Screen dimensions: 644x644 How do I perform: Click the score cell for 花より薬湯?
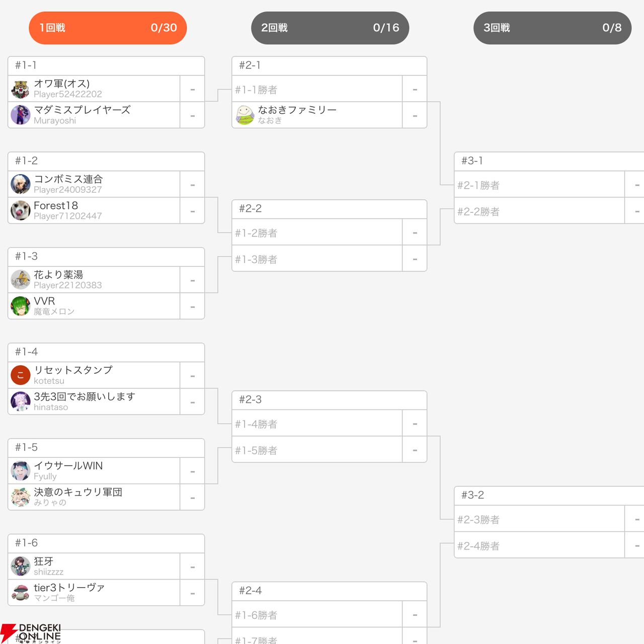click(193, 280)
